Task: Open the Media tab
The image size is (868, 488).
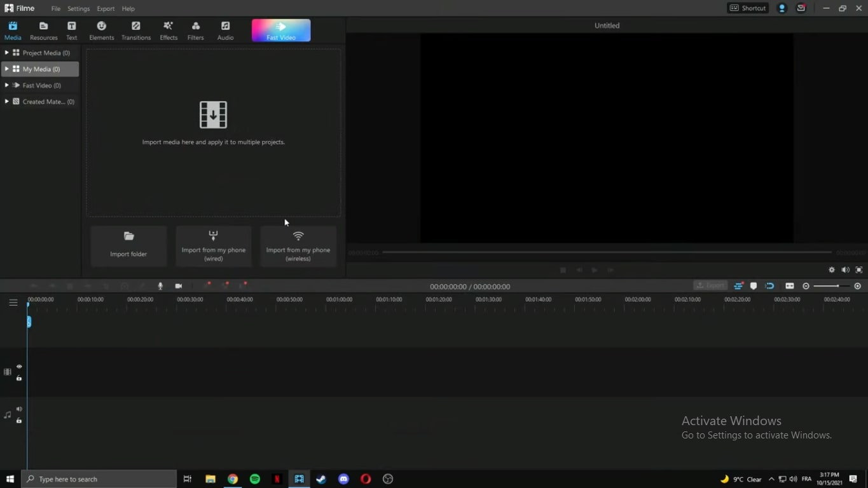Action: coord(13,30)
